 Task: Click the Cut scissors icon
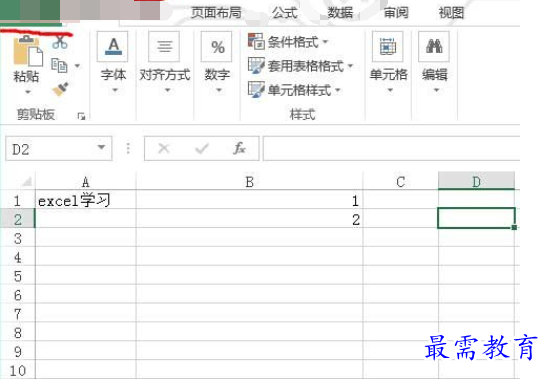coord(60,42)
